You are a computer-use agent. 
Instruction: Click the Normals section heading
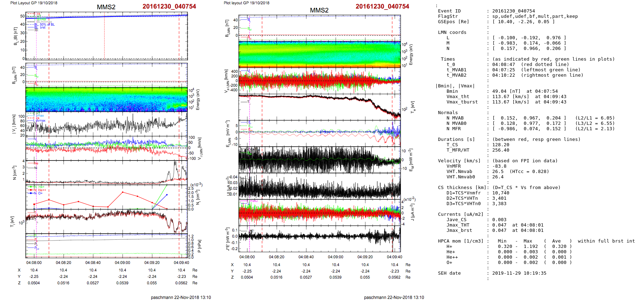[448, 113]
